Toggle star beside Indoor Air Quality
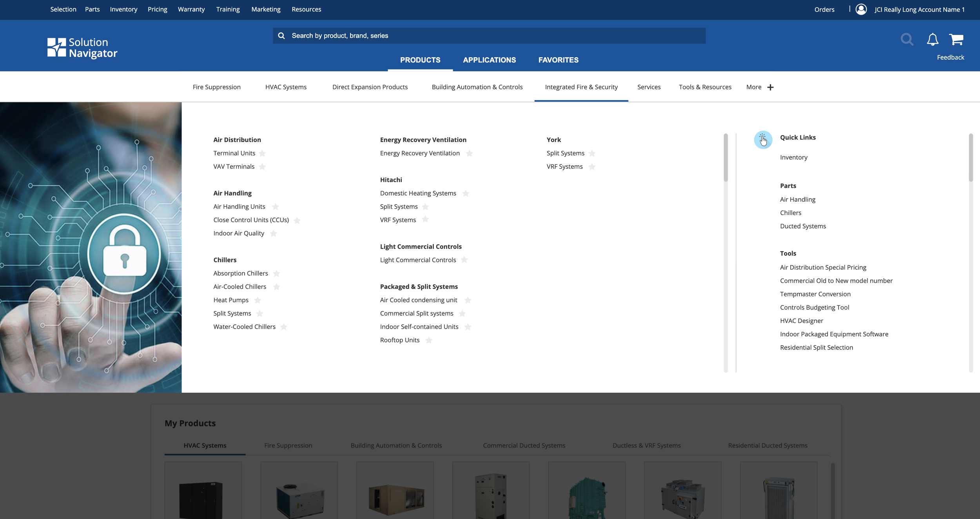 pos(274,233)
